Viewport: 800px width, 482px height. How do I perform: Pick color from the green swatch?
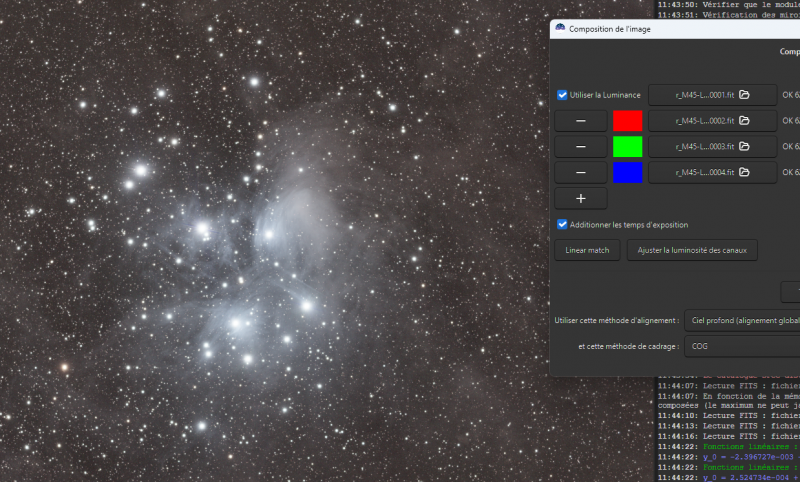[x=627, y=146]
